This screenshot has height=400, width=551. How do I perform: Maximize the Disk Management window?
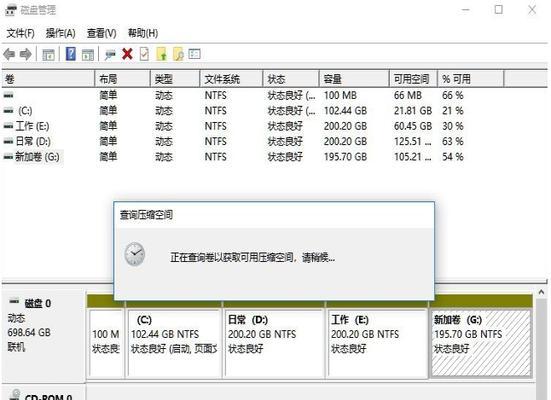pos(498,9)
